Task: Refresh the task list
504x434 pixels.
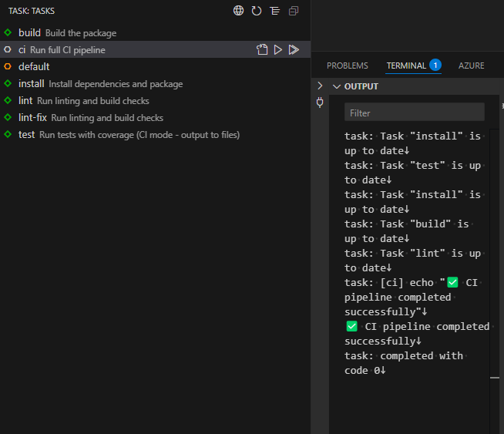Action: [257, 11]
